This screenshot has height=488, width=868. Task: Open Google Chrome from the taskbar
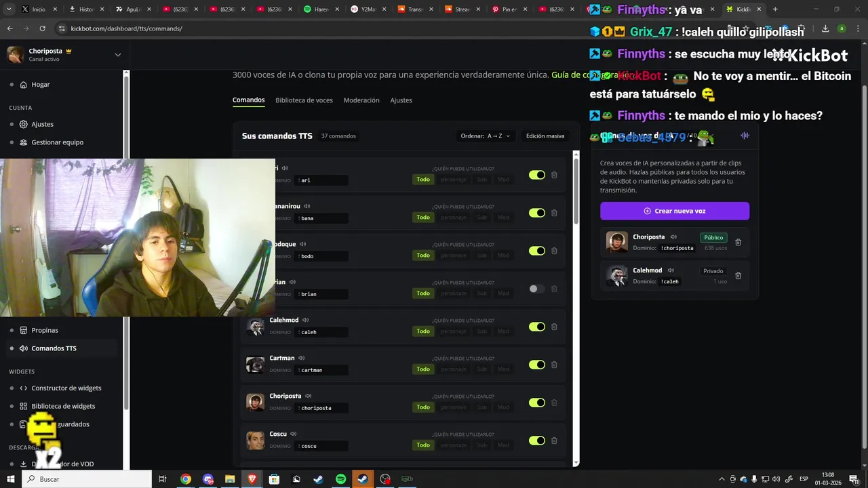185,479
